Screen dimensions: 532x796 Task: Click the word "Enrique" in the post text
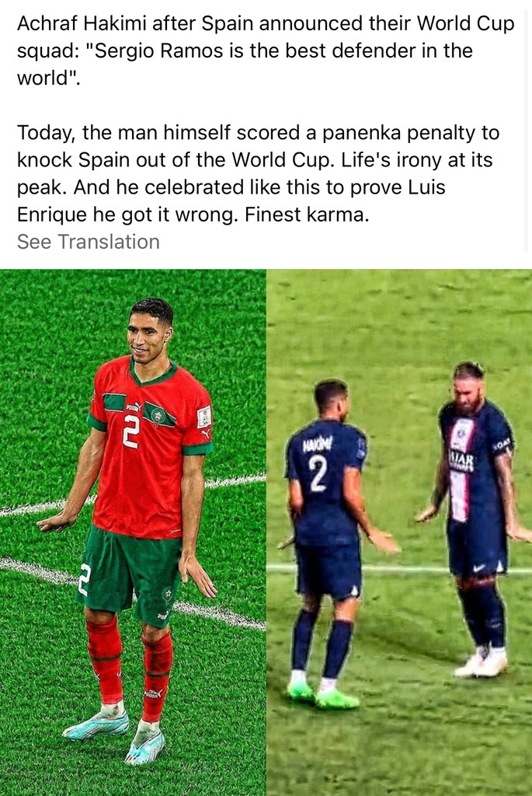click(52, 215)
